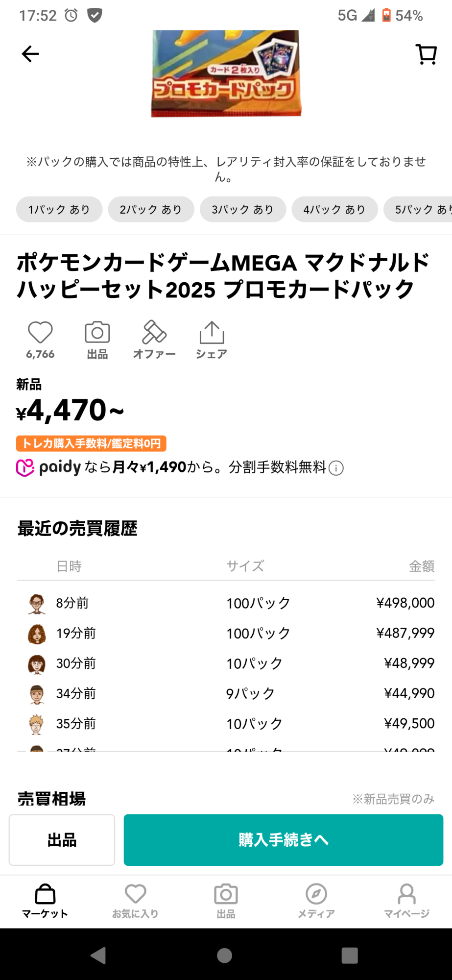This screenshot has width=452, height=980.
Task: Tap the シェア share icon
Action: click(212, 333)
